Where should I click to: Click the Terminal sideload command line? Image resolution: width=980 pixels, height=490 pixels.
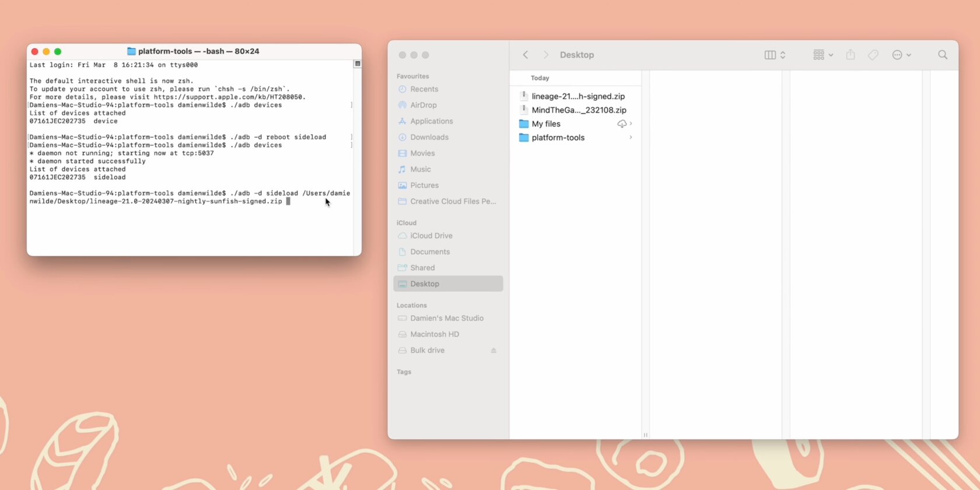click(x=190, y=197)
